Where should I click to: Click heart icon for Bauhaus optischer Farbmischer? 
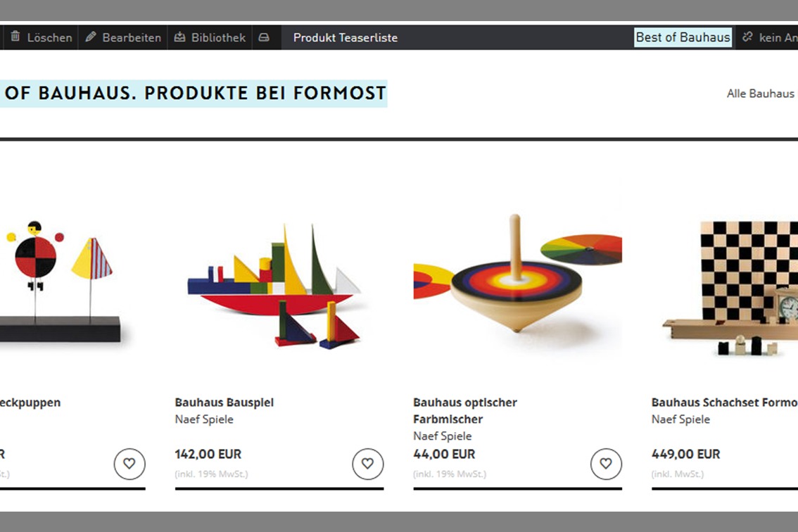point(606,464)
